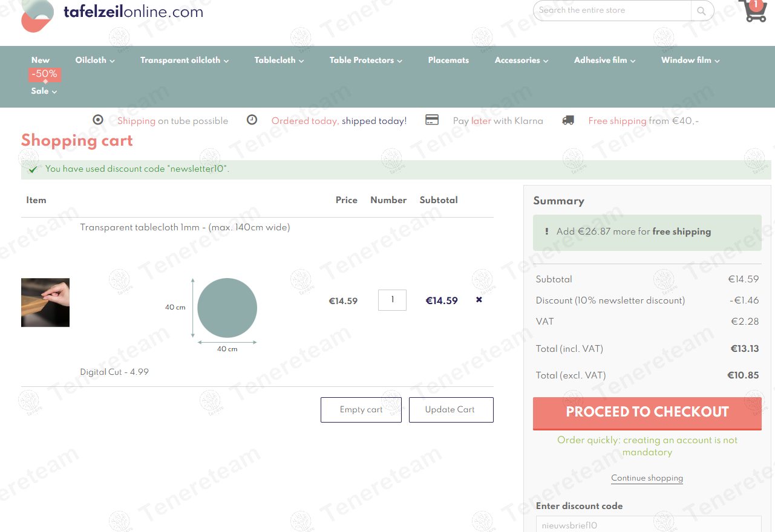Expand the Sale dropdown menu
The height and width of the screenshot is (532, 775).
(44, 91)
